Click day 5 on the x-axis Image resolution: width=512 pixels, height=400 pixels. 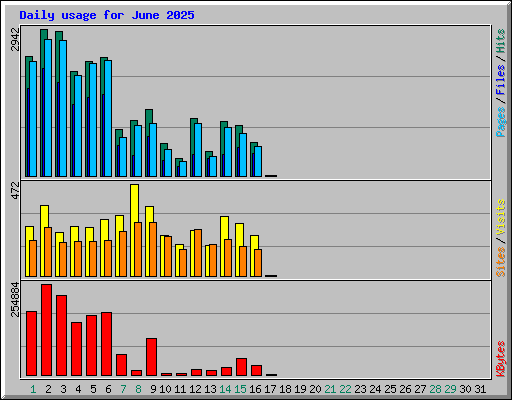(93, 389)
